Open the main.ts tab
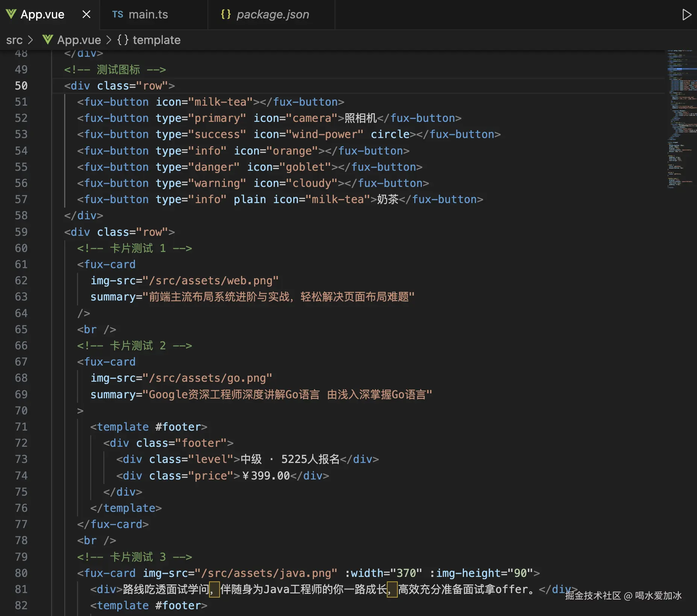697x616 pixels. tap(148, 14)
